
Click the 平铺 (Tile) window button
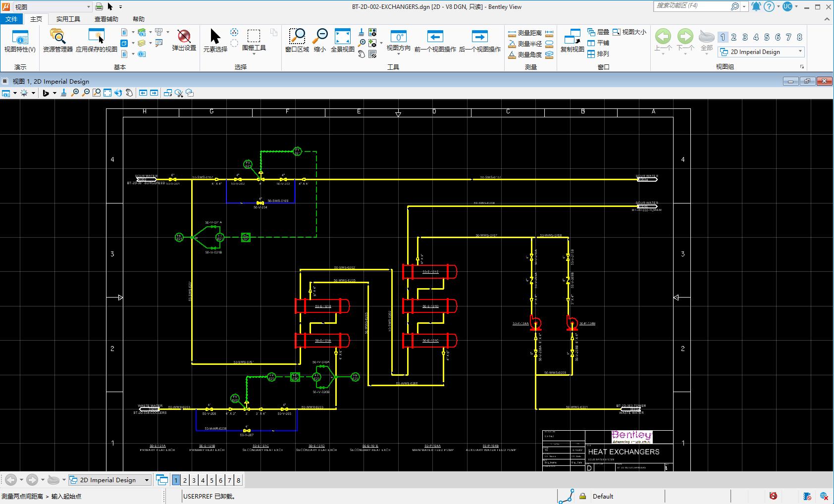click(x=598, y=43)
